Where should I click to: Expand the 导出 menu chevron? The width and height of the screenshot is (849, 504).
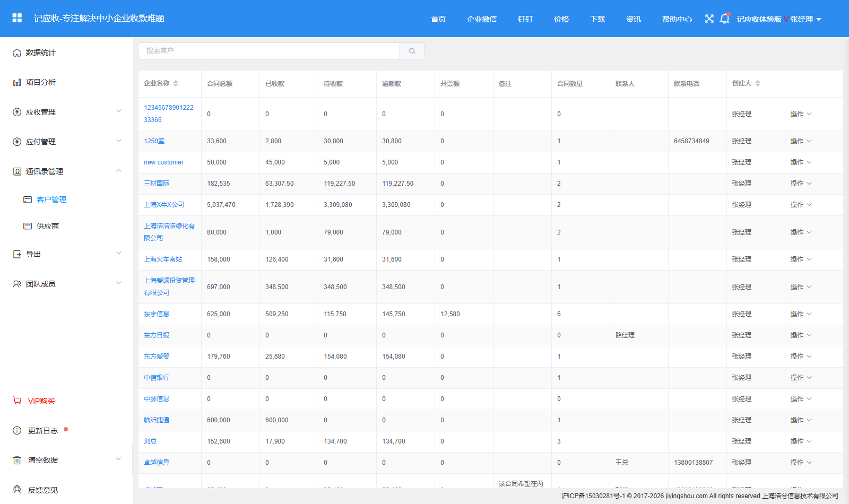pos(119,253)
